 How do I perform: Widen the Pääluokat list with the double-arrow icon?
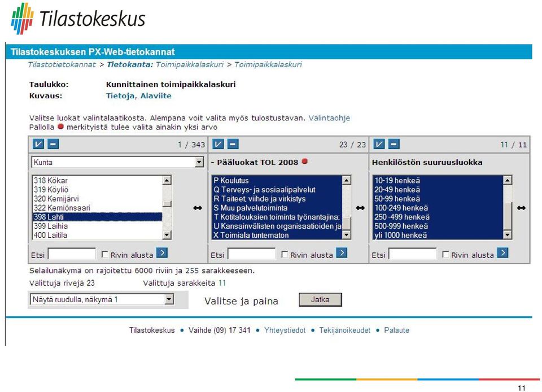point(360,208)
